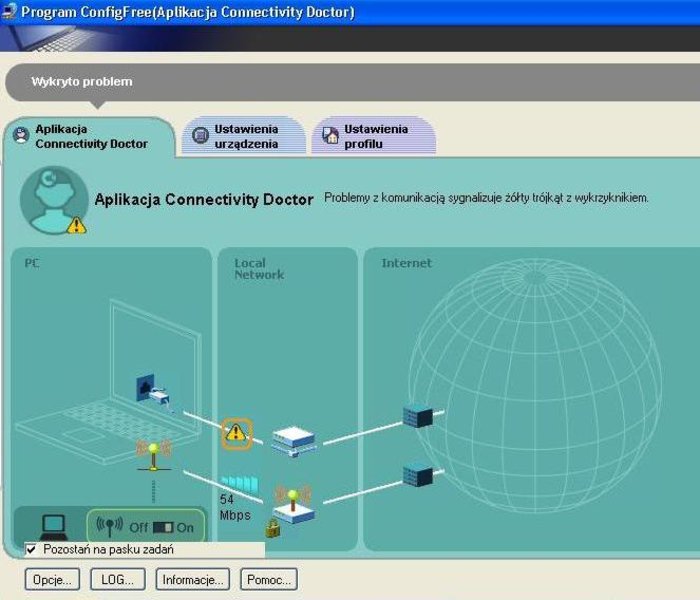Click the Internet globe graphic
Screen dimensions: 700x600
click(534, 386)
